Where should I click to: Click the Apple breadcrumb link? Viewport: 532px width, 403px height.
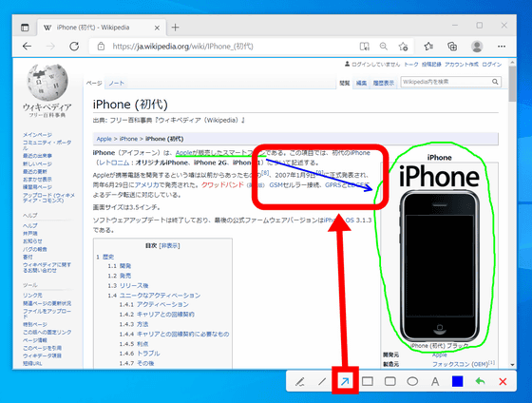(104, 139)
